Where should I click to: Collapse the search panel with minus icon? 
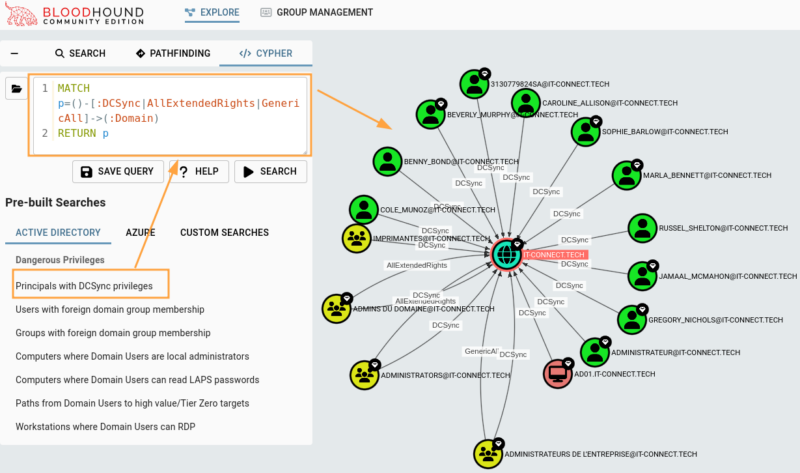click(14, 53)
